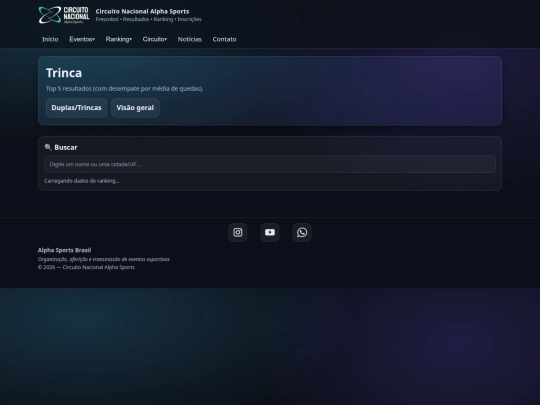Click the Duplas/Trincas button
This screenshot has width=540, height=405.
point(76,108)
